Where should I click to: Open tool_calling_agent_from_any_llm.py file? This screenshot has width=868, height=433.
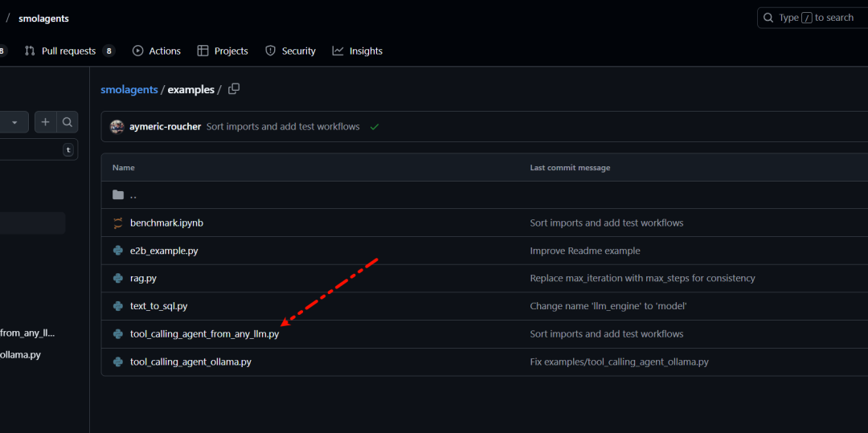tap(204, 334)
